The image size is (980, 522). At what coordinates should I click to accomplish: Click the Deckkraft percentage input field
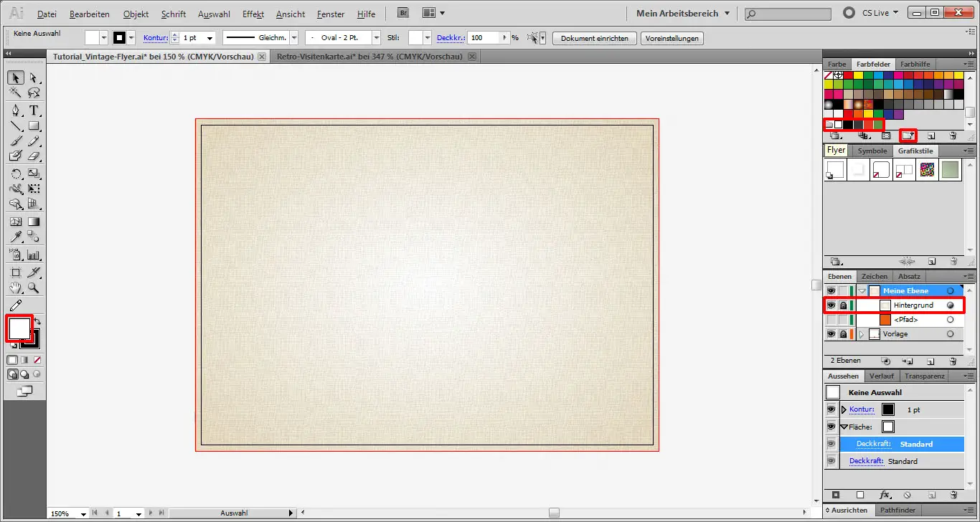click(485, 38)
